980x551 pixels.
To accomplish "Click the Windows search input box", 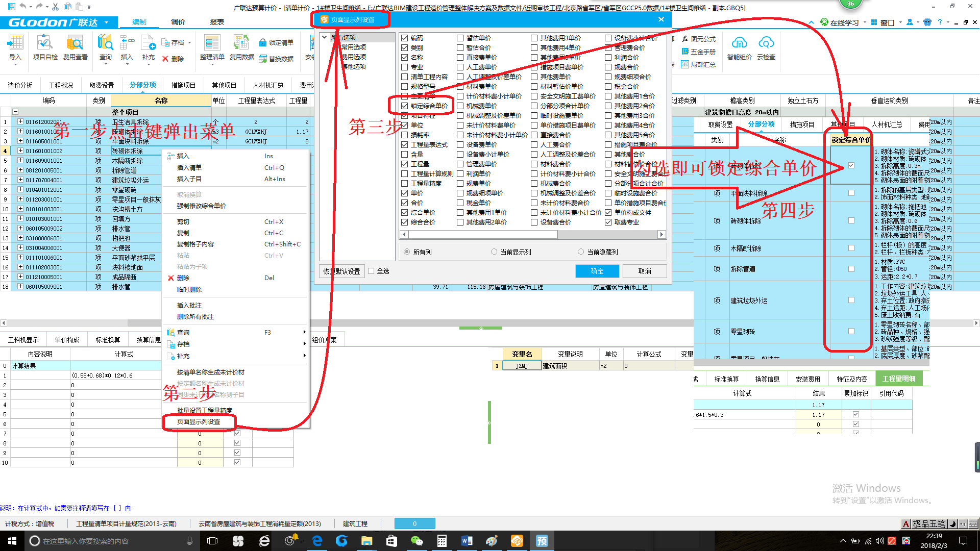I will pyautogui.click(x=111, y=541).
